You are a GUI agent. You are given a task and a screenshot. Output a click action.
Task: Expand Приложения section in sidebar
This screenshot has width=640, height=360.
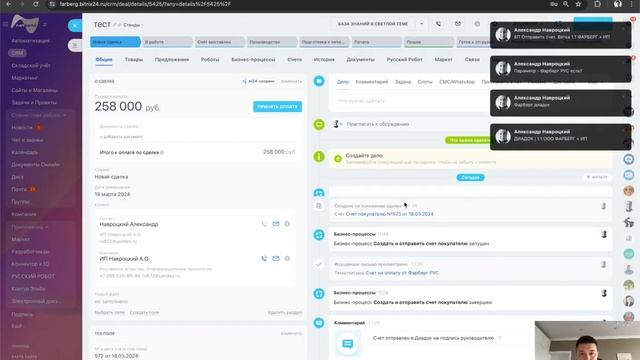tap(29, 227)
